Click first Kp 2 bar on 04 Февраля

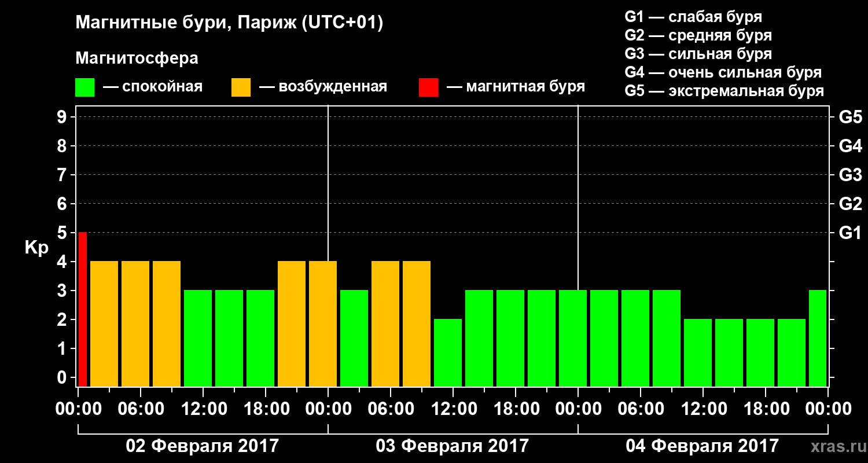coord(698,352)
